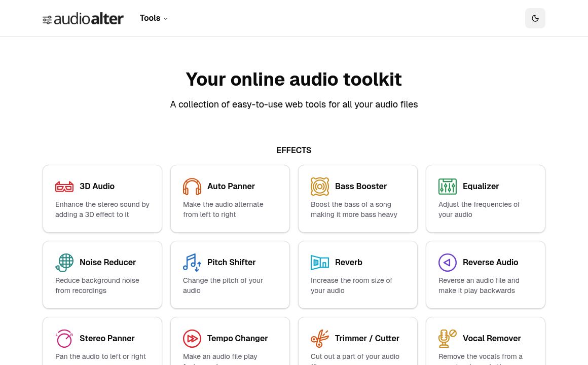The height and width of the screenshot is (365, 588).
Task: Click the Pitch Shifter musical note icon
Action: [192, 263]
